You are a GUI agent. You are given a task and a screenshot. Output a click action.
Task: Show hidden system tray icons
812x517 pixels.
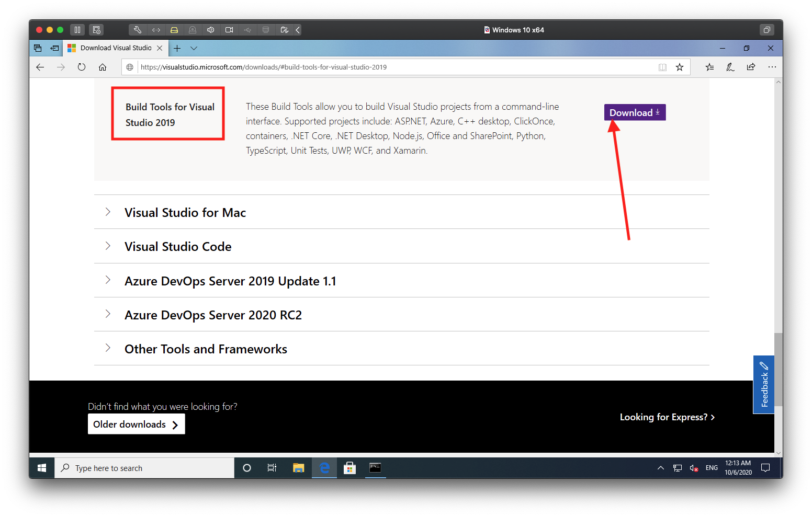[x=661, y=468]
